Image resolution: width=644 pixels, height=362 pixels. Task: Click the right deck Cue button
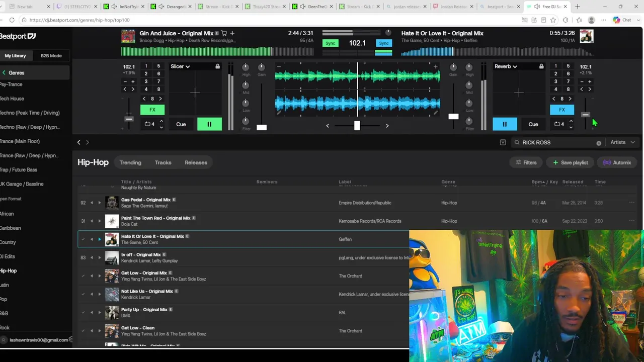[x=533, y=124]
